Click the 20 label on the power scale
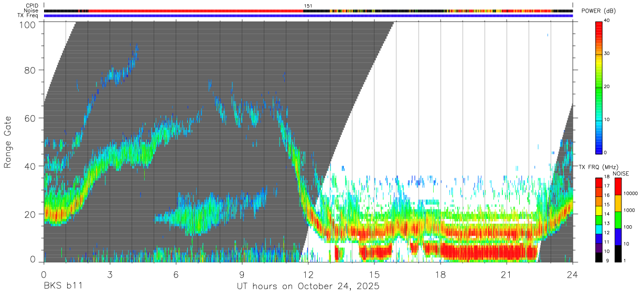 (x=607, y=87)
